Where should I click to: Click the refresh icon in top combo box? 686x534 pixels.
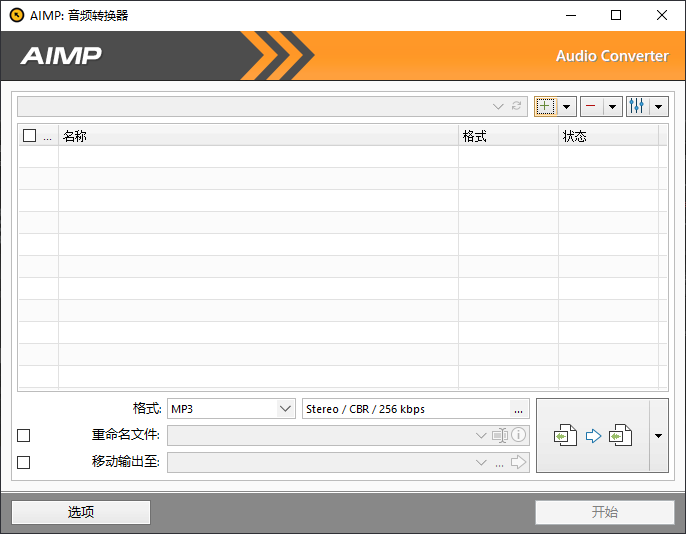[517, 106]
